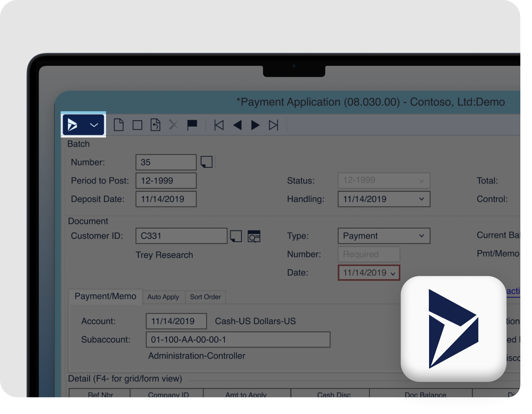532x414 pixels.
Task: Go to first record arrow
Action: pos(219,125)
